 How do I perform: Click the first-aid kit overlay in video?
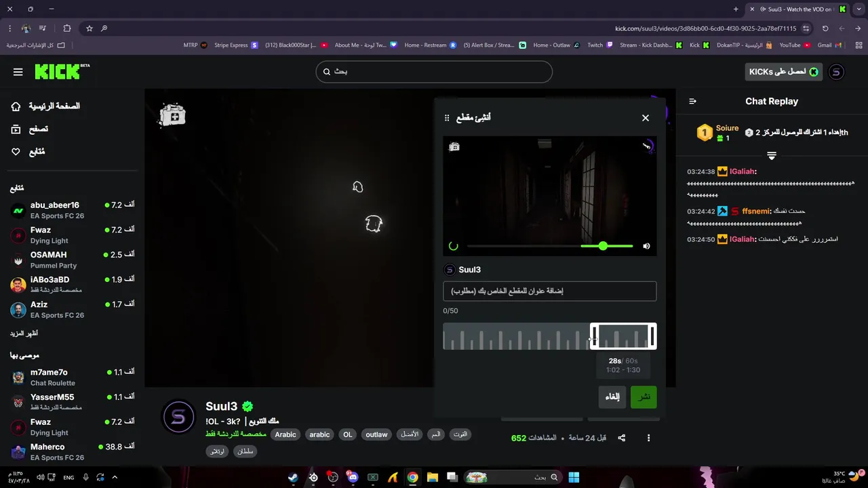172,115
